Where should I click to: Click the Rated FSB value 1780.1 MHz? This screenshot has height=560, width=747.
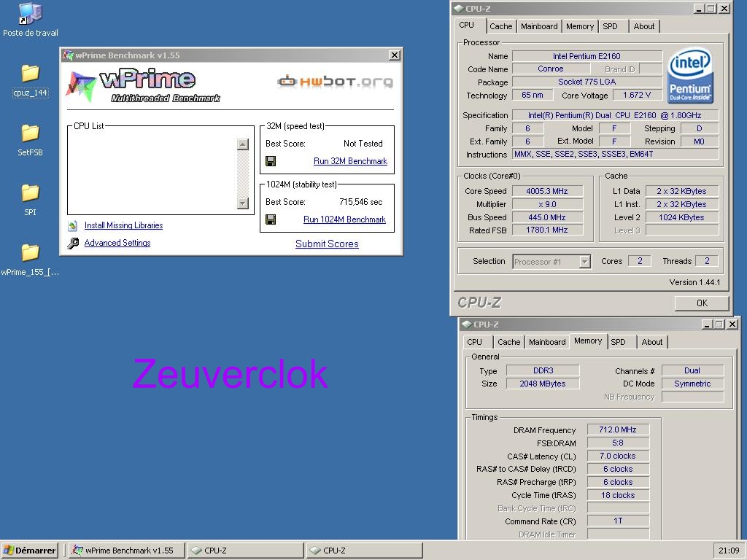[547, 230]
